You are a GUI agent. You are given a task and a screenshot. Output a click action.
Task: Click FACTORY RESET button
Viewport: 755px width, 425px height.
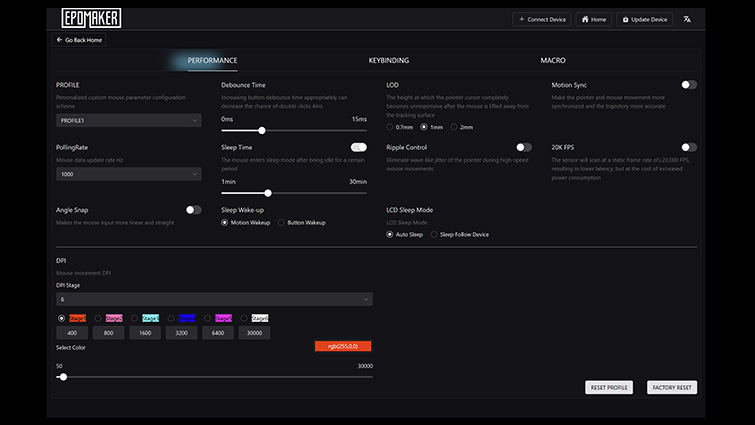pyautogui.click(x=672, y=387)
